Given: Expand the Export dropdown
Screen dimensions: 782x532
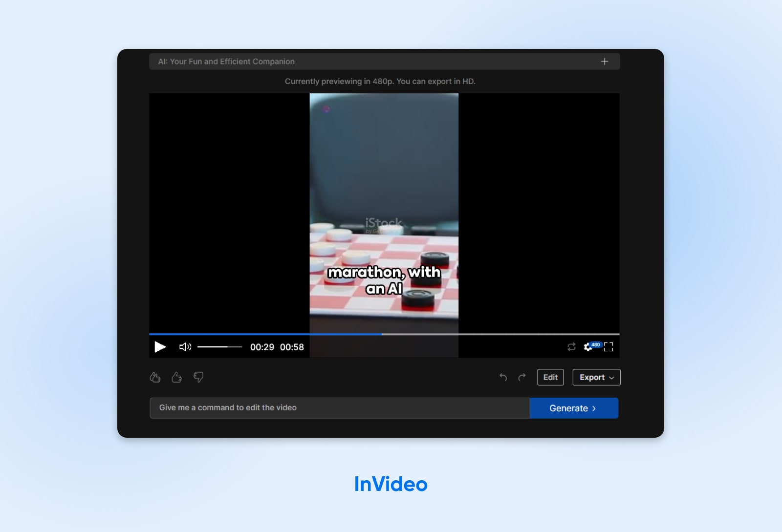Looking at the screenshot, I should click(596, 377).
